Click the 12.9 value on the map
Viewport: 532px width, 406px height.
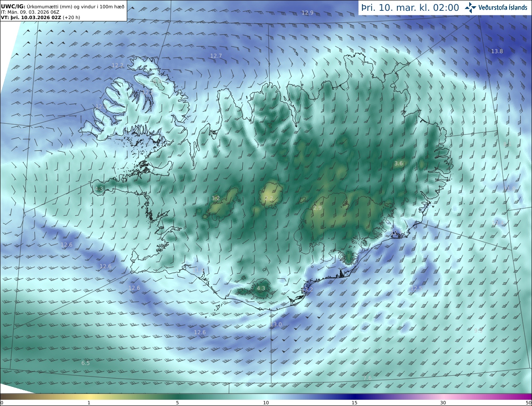308,13
